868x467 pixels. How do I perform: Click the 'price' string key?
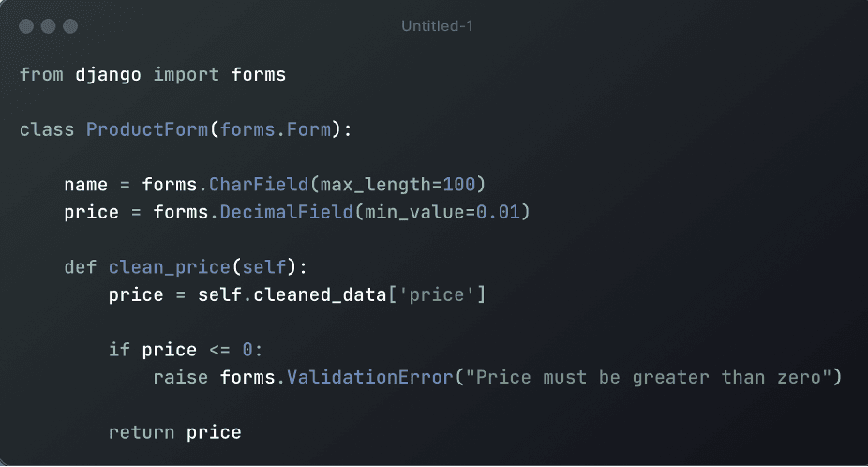point(437,294)
